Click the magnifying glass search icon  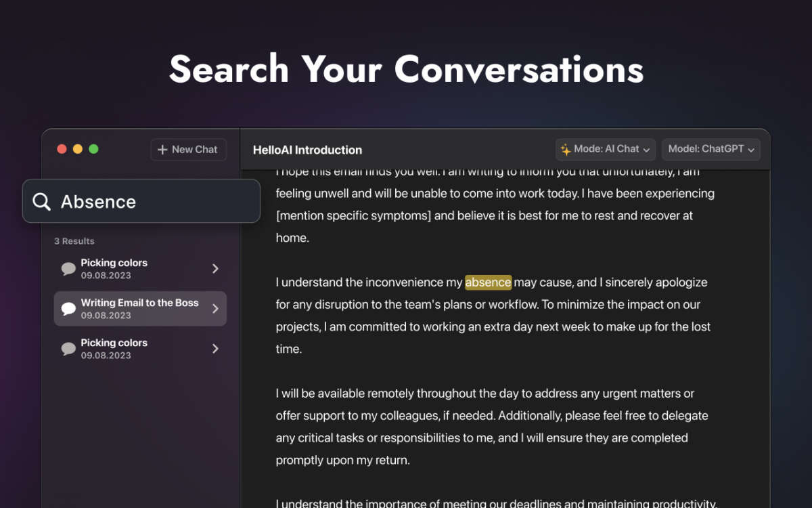coord(42,202)
